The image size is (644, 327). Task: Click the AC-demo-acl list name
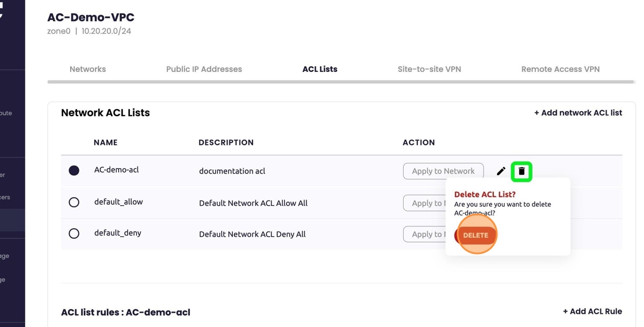point(117,170)
